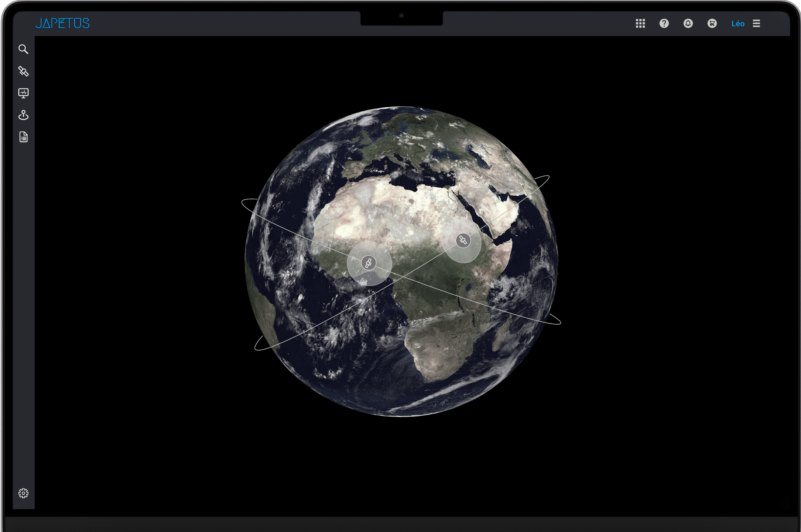The width and height of the screenshot is (801, 532).
Task: Select the satellite marker over East Africa
Action: pyautogui.click(x=463, y=241)
